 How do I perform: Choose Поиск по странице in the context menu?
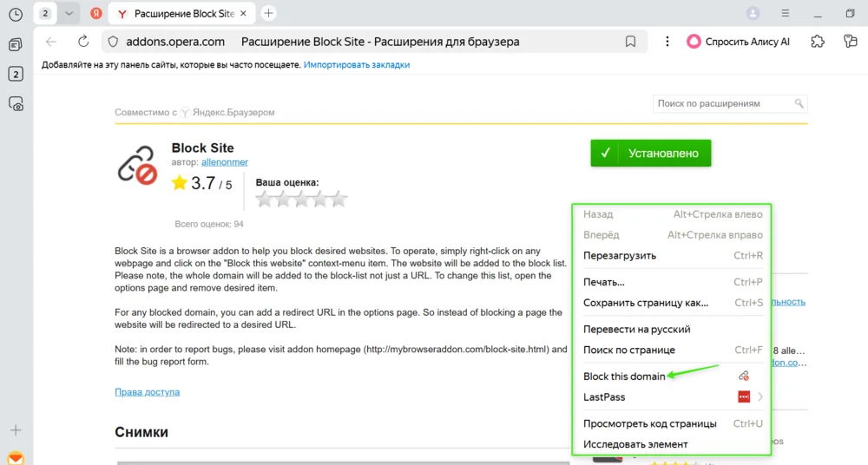(x=673, y=350)
